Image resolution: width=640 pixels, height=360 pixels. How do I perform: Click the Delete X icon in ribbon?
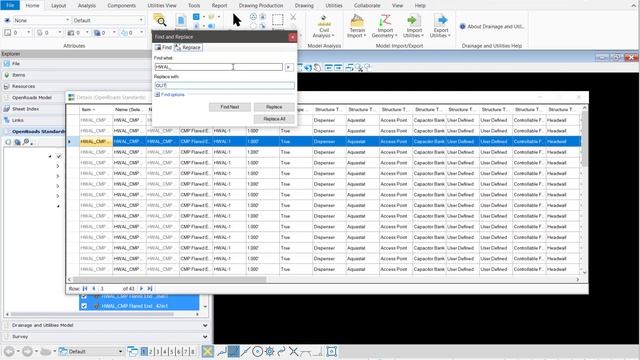(x=293, y=17)
